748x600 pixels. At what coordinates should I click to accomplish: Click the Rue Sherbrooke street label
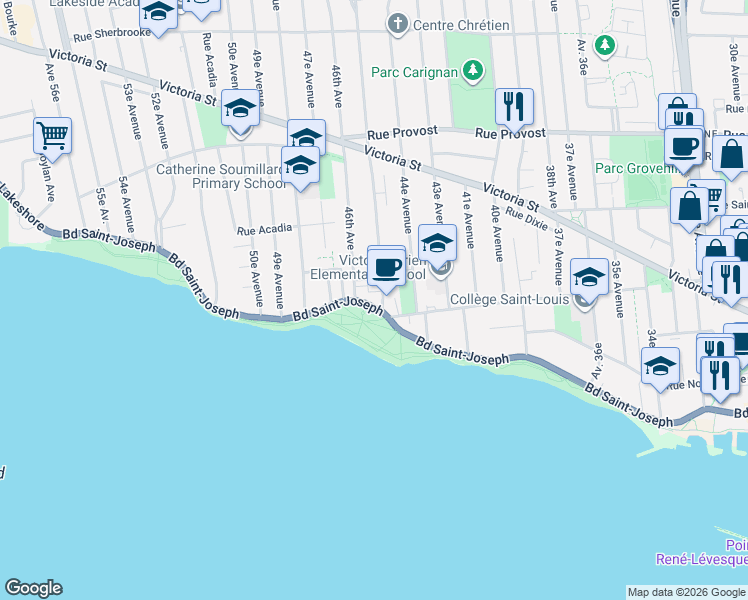click(x=112, y=35)
